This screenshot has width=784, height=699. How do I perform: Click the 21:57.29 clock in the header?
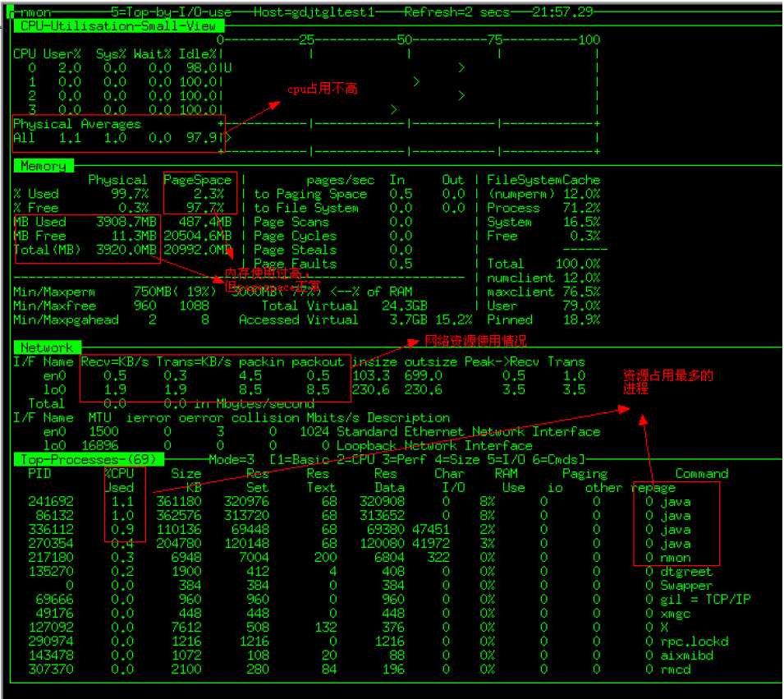(x=562, y=12)
